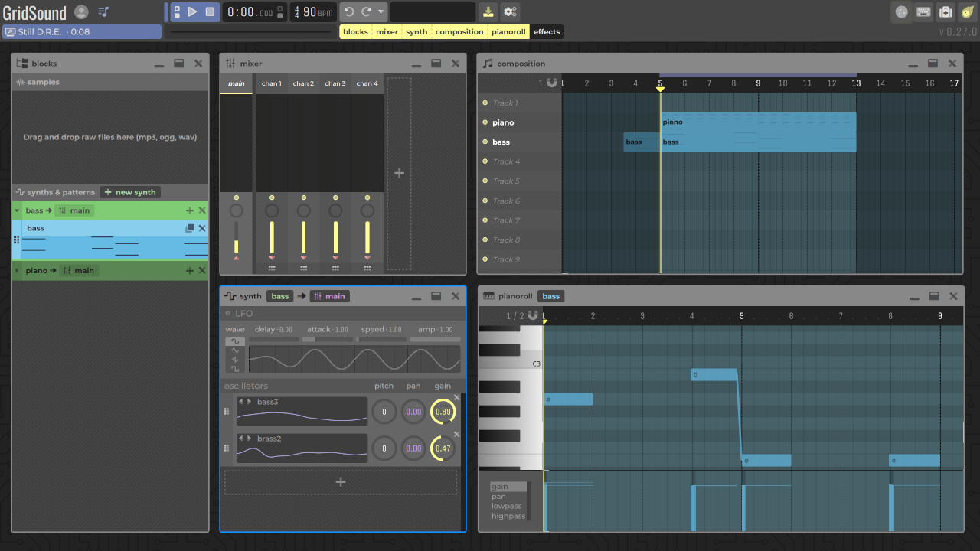
Task: Toggle the piano track mute dot
Action: [485, 122]
